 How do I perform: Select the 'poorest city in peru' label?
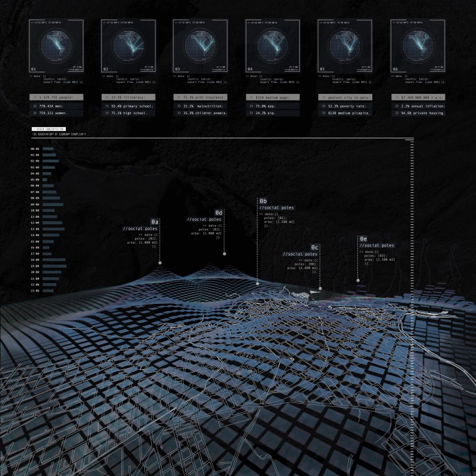345,97
